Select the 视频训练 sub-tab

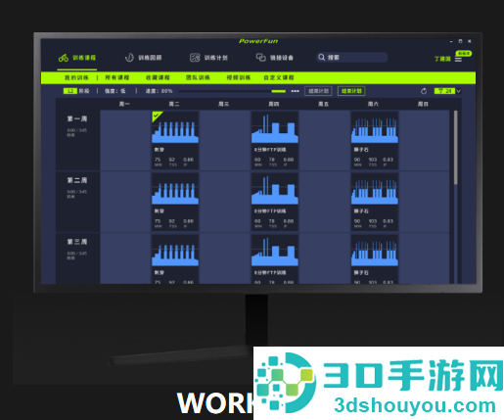pyautogui.click(x=239, y=77)
